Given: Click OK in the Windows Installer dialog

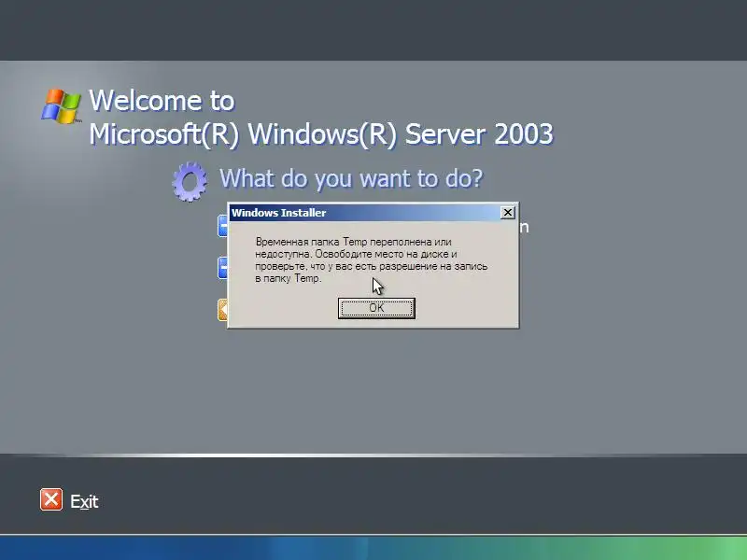Looking at the screenshot, I should [376, 308].
